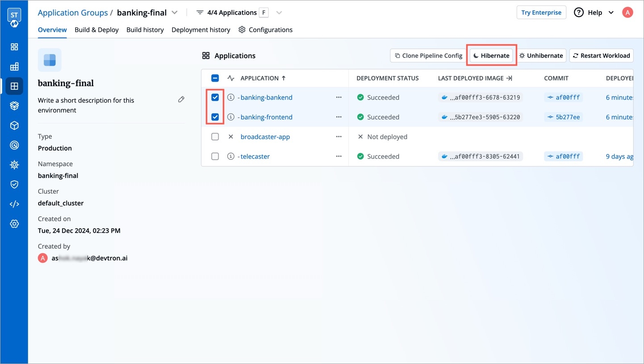Click the pencil icon to edit description
This screenshot has height=364, width=644.
tap(181, 99)
